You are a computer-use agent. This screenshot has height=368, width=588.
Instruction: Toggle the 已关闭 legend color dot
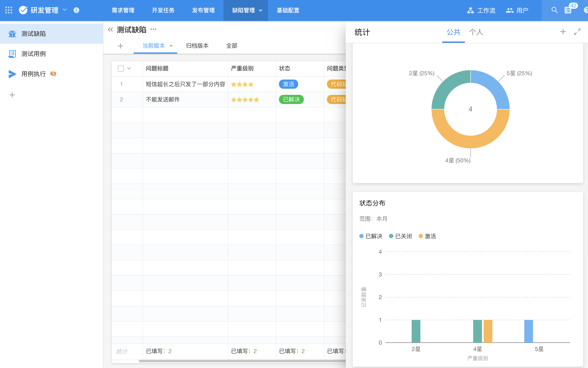click(x=391, y=236)
